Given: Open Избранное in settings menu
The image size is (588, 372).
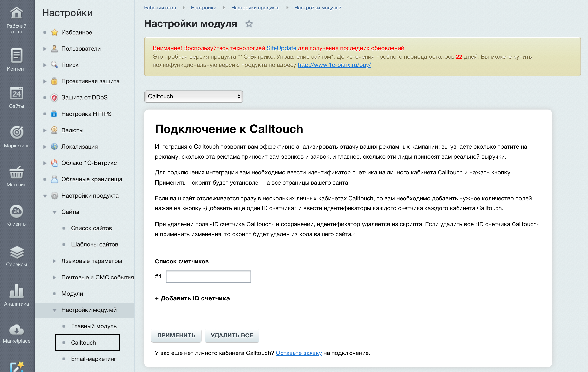Looking at the screenshot, I should tap(76, 32).
